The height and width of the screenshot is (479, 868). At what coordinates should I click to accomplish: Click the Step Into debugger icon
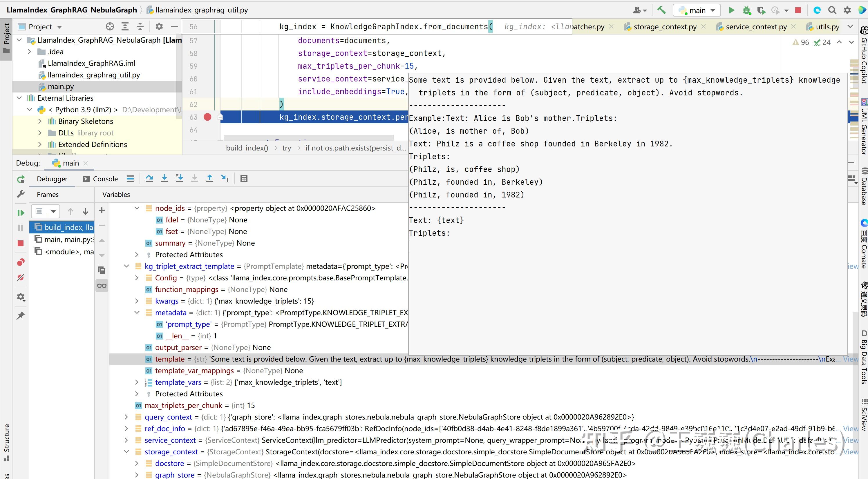click(x=164, y=179)
